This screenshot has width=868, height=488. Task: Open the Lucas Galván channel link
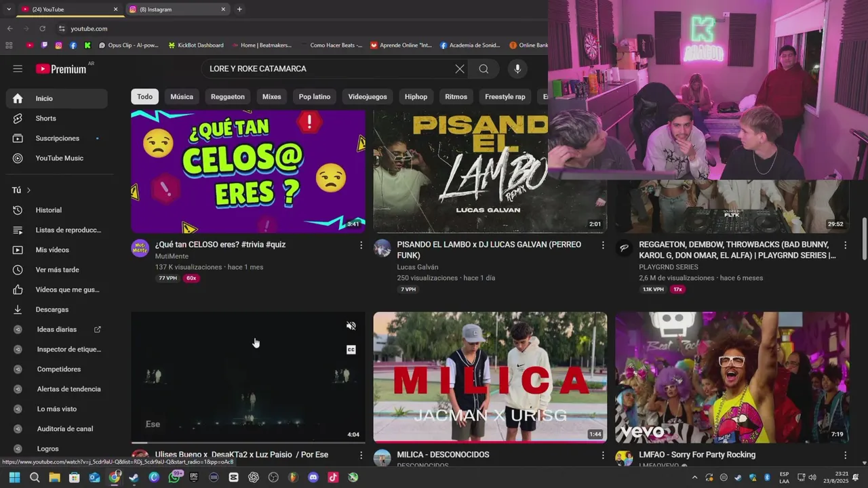418,267
